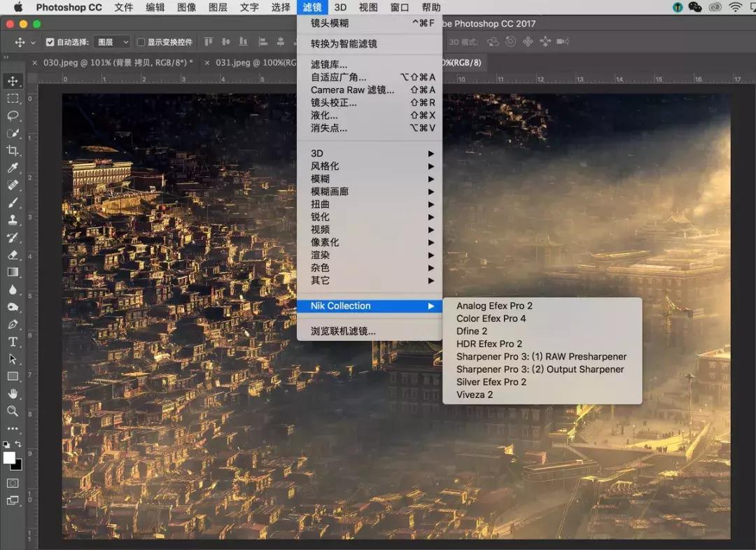Select the Horizontal Type tool
Image resolution: width=756 pixels, height=550 pixels.
click(x=13, y=341)
